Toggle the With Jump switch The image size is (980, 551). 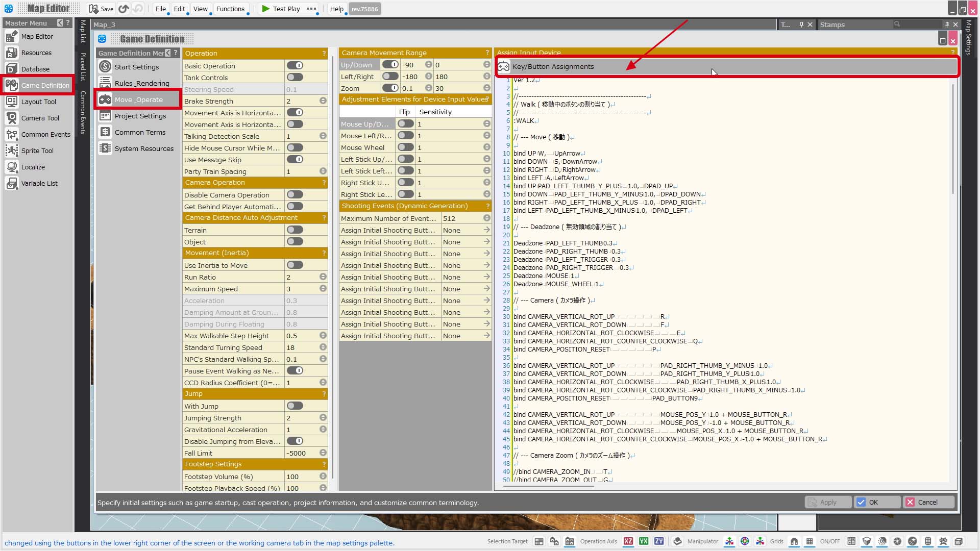[295, 406]
